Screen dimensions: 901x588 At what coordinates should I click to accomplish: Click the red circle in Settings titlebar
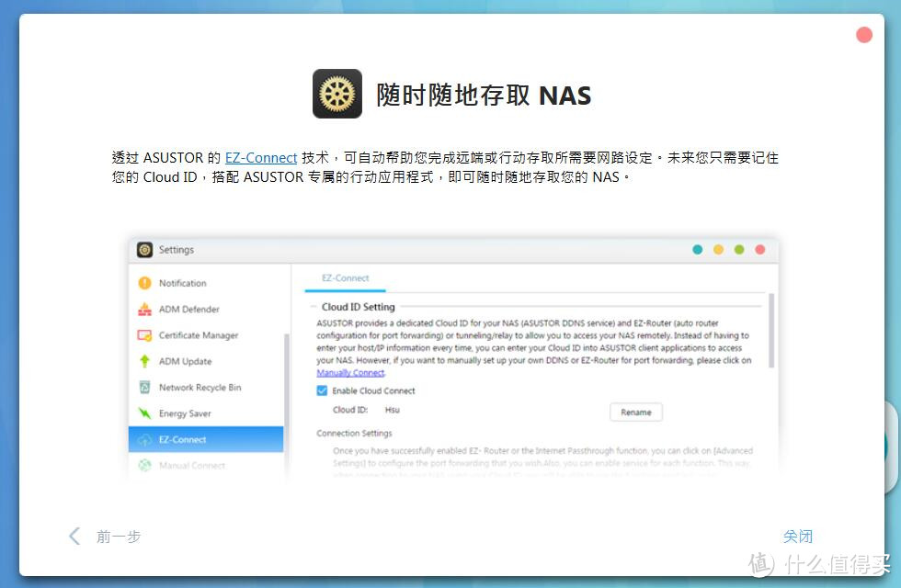tap(759, 249)
